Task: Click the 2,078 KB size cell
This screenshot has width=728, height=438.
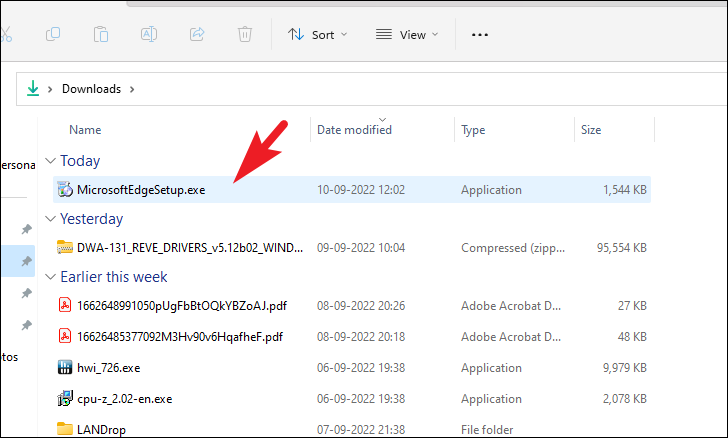Action: pos(624,399)
